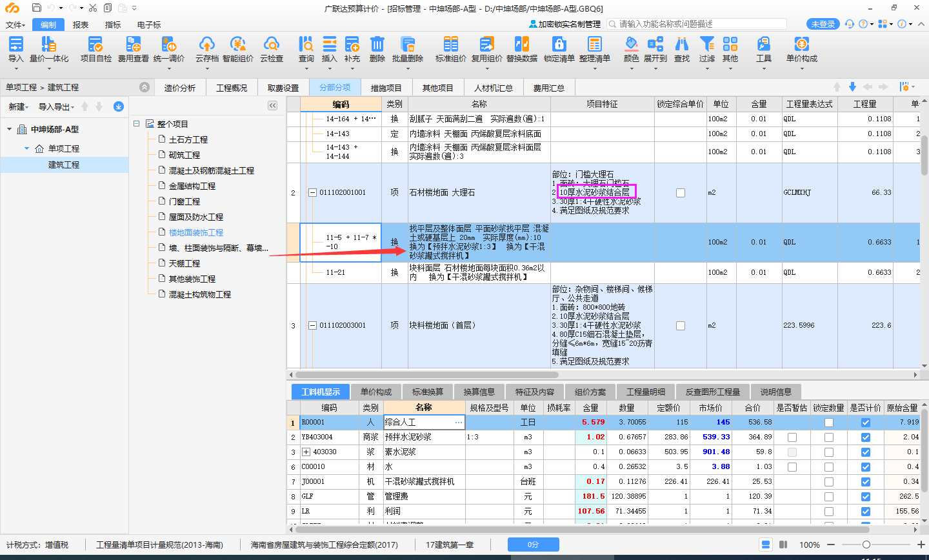Click the blue move-down arrow above the table
Viewport: 929px width, 560px height.
(x=852, y=86)
